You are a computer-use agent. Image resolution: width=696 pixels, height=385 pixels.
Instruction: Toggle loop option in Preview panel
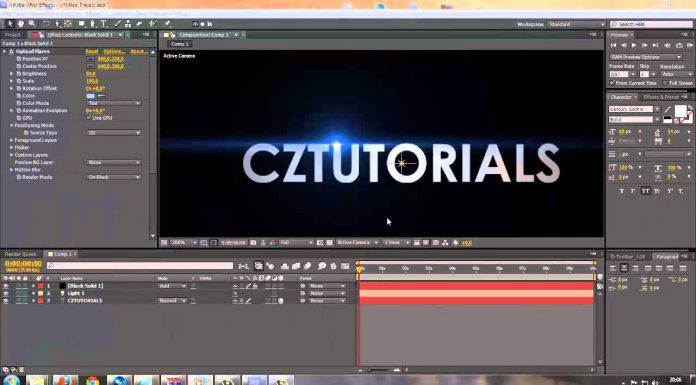click(679, 45)
